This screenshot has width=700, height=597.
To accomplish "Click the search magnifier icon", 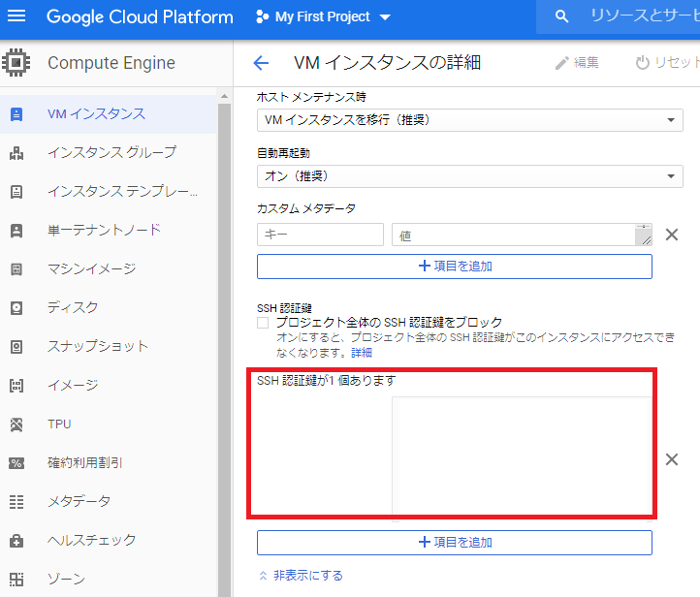I will point(561,16).
